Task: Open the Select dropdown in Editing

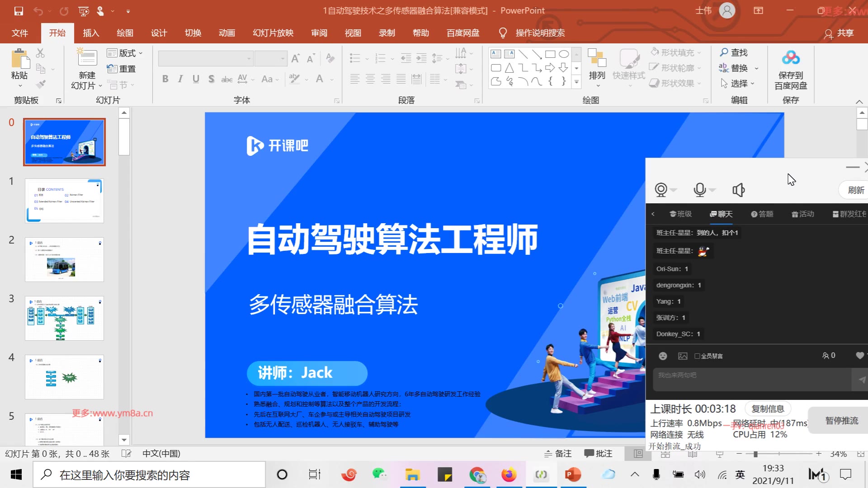Action: tap(737, 83)
